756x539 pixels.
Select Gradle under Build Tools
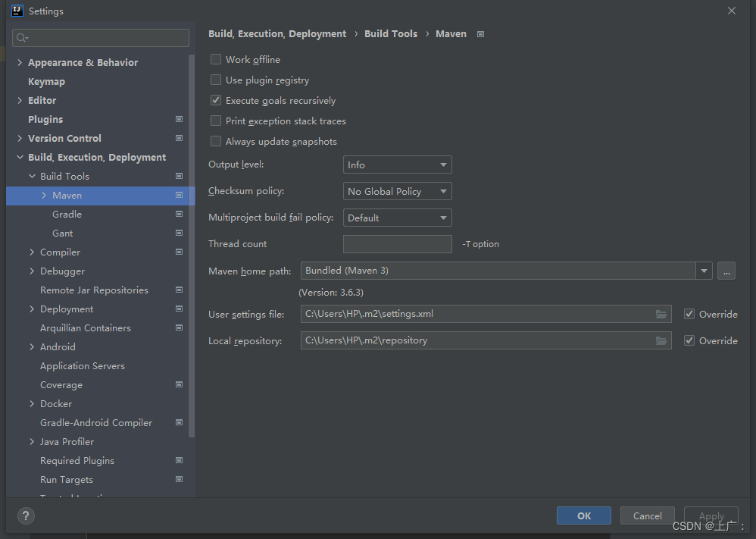click(67, 214)
